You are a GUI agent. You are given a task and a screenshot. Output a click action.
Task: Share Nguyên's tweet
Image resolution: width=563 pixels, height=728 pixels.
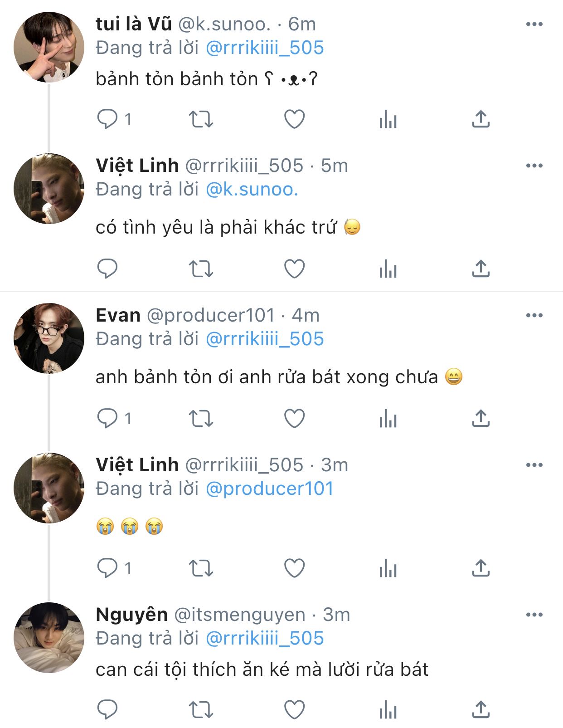coord(480,710)
